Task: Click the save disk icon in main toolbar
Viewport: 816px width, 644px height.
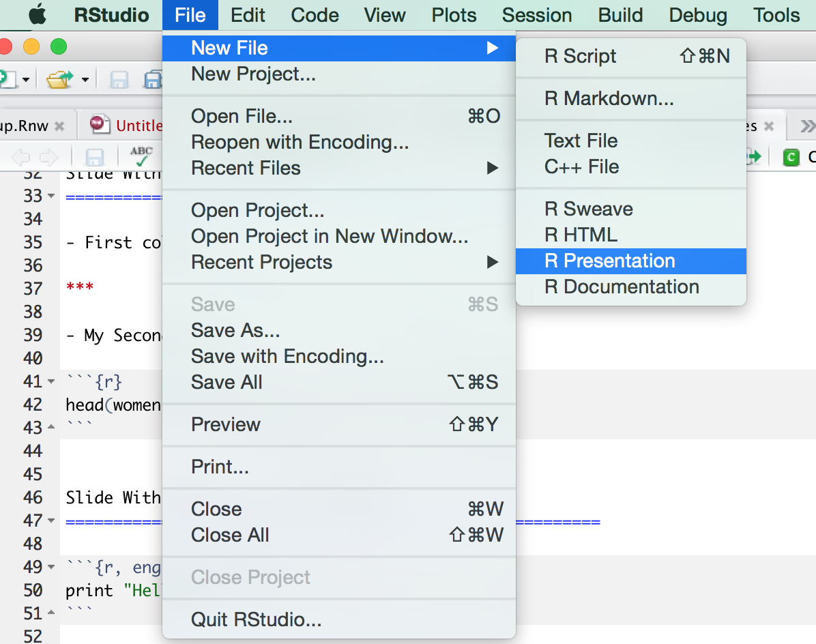Action: (x=119, y=80)
